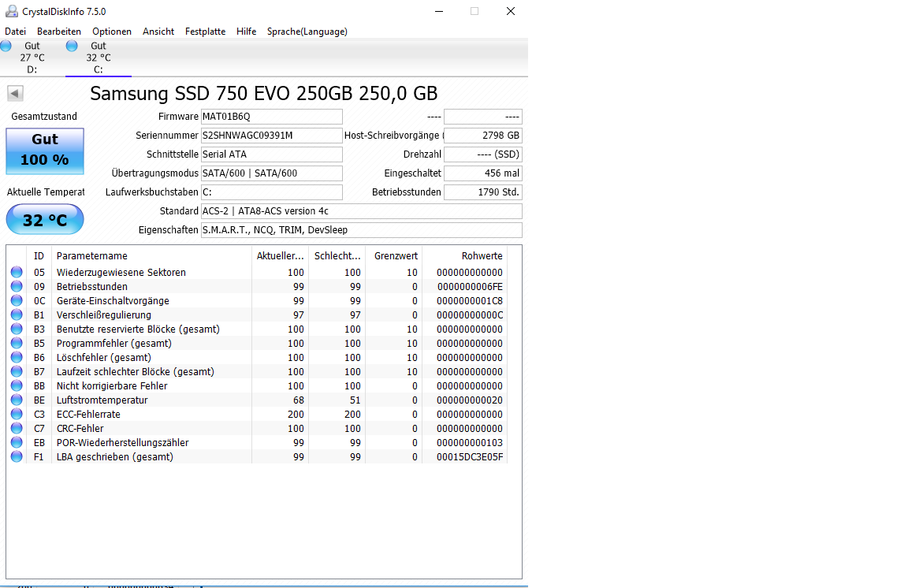Image resolution: width=908 pixels, height=588 pixels.
Task: Click raw value 0000000001C8
Action: click(470, 300)
